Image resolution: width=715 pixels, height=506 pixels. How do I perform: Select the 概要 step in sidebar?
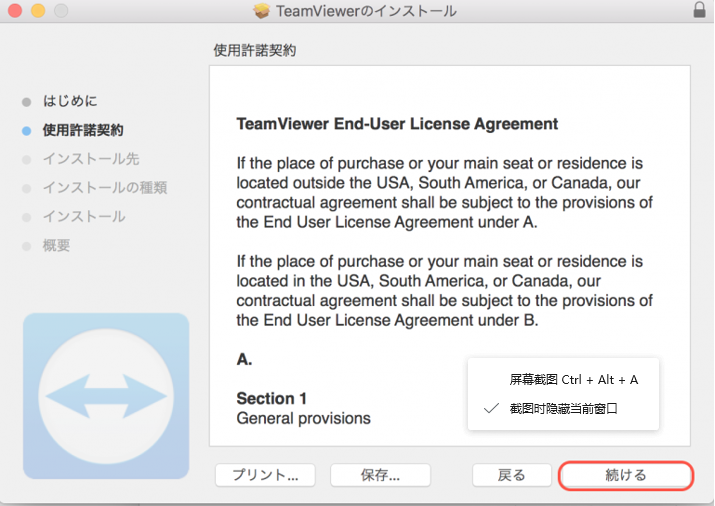pos(57,245)
